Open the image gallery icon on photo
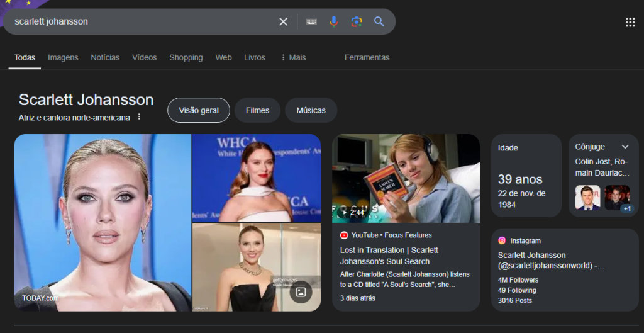 301,291
